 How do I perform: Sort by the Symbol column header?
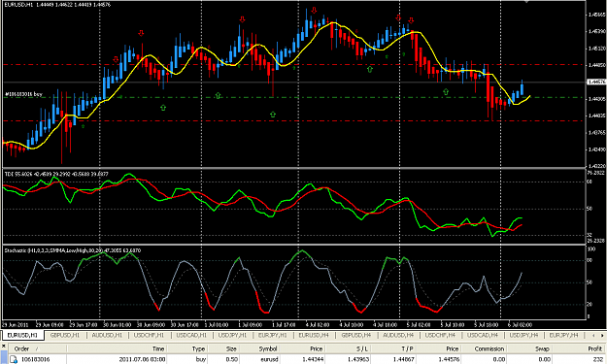click(x=268, y=348)
